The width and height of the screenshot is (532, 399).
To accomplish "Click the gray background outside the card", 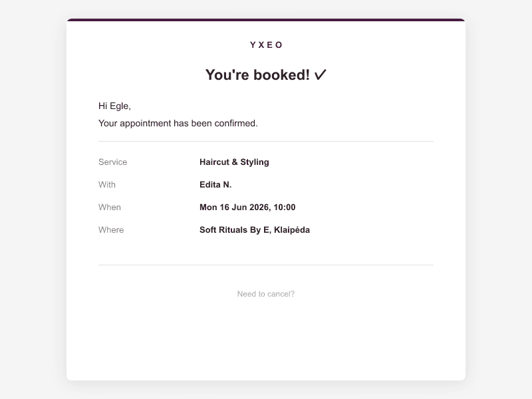I will [31, 203].
